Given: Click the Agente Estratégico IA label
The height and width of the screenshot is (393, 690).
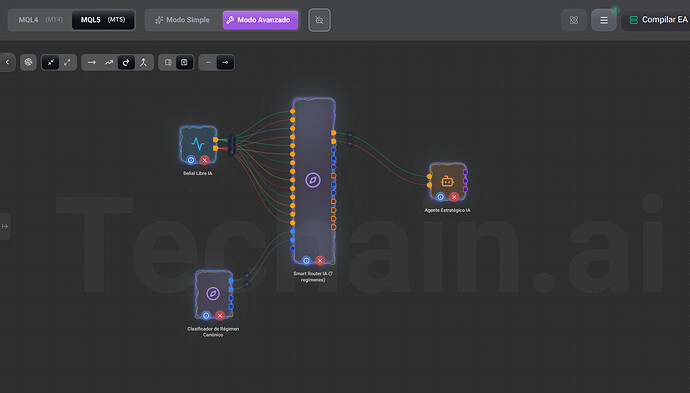Looking at the screenshot, I should [x=447, y=210].
